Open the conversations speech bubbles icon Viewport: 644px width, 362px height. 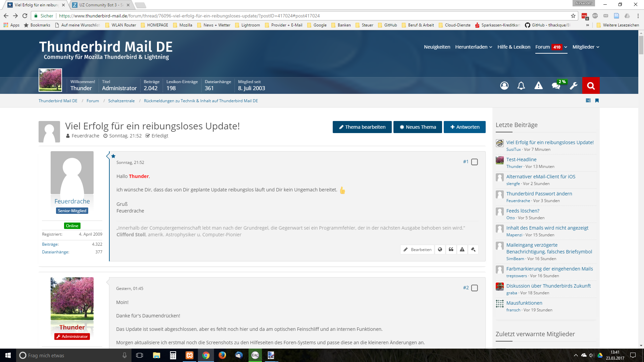point(556,86)
